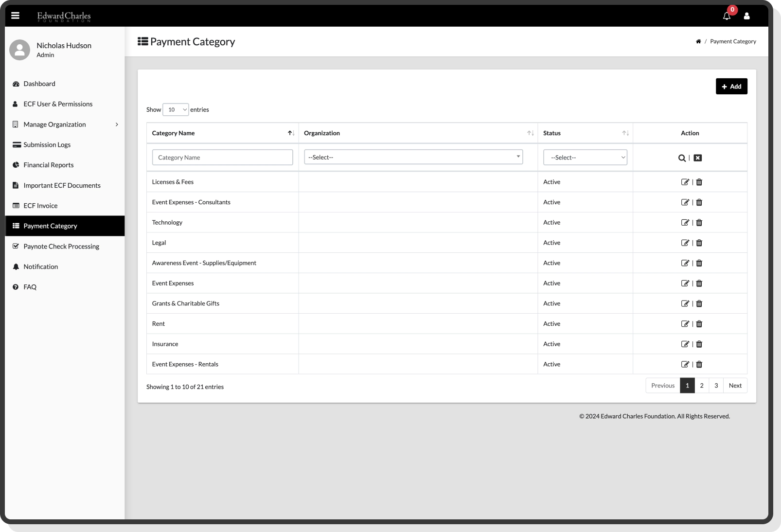781x532 pixels.
Task: Delete the Technology category with trash icon
Action: click(x=699, y=222)
